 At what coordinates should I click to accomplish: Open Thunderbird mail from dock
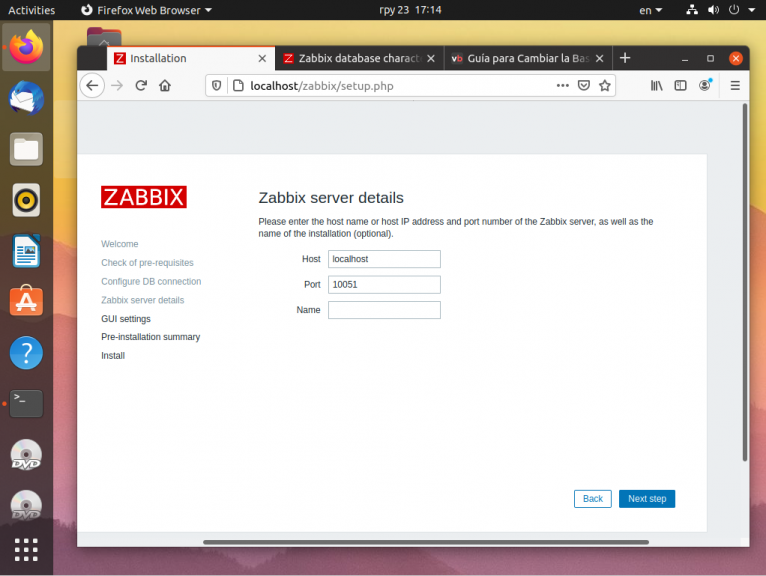point(26,98)
